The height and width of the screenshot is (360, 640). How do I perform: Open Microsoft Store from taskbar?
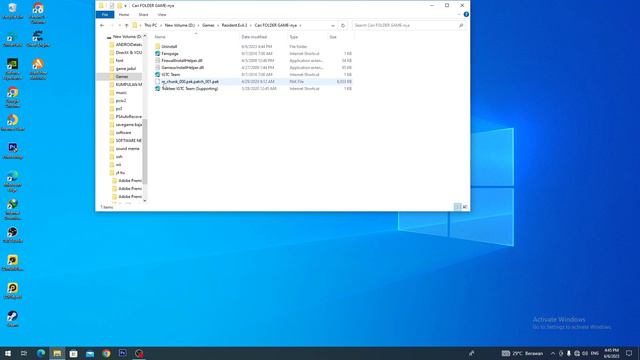(x=73, y=353)
